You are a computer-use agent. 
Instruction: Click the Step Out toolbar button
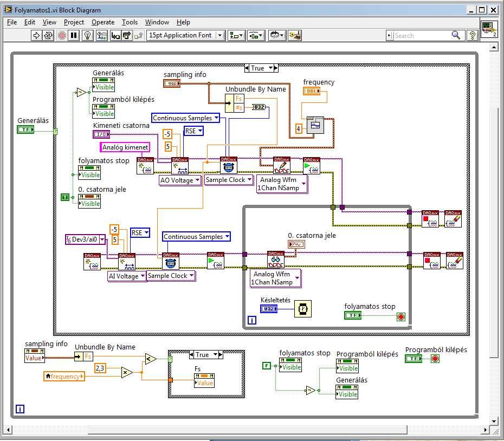tap(139, 35)
